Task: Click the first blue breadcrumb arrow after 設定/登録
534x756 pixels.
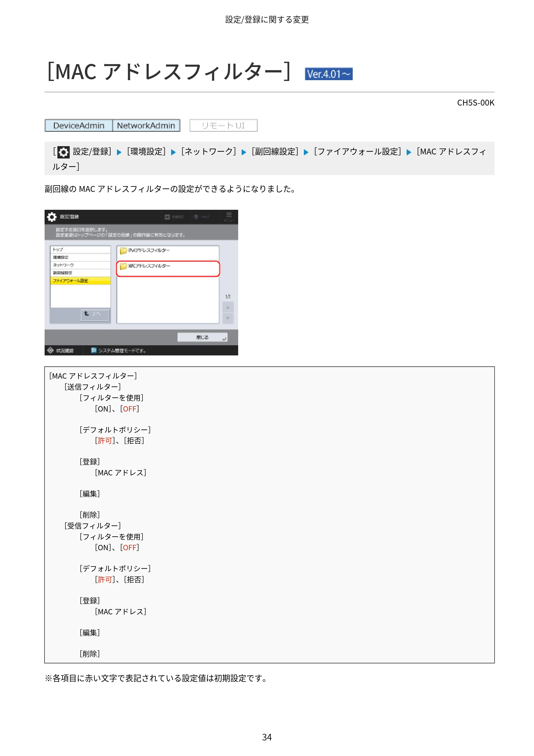Action: (119, 152)
